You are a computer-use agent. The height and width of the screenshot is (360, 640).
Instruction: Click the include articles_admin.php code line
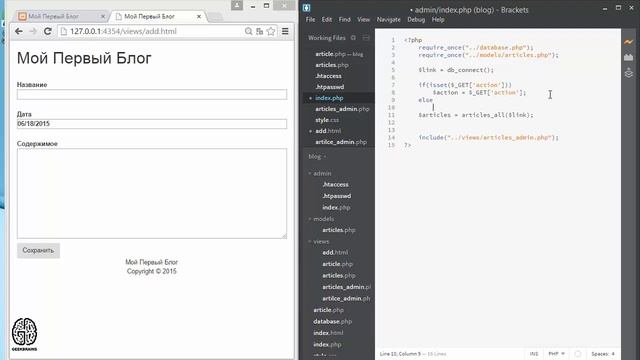click(x=488, y=138)
